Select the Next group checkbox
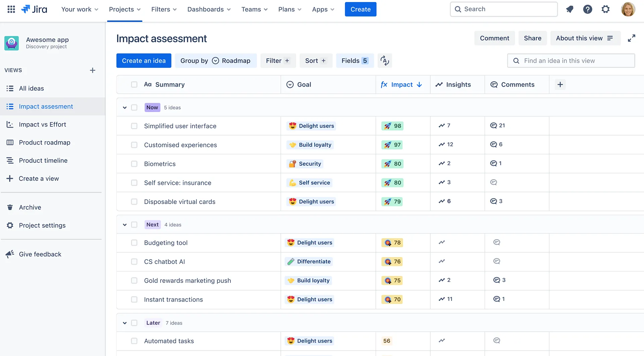This screenshot has width=644, height=356. coord(134,224)
